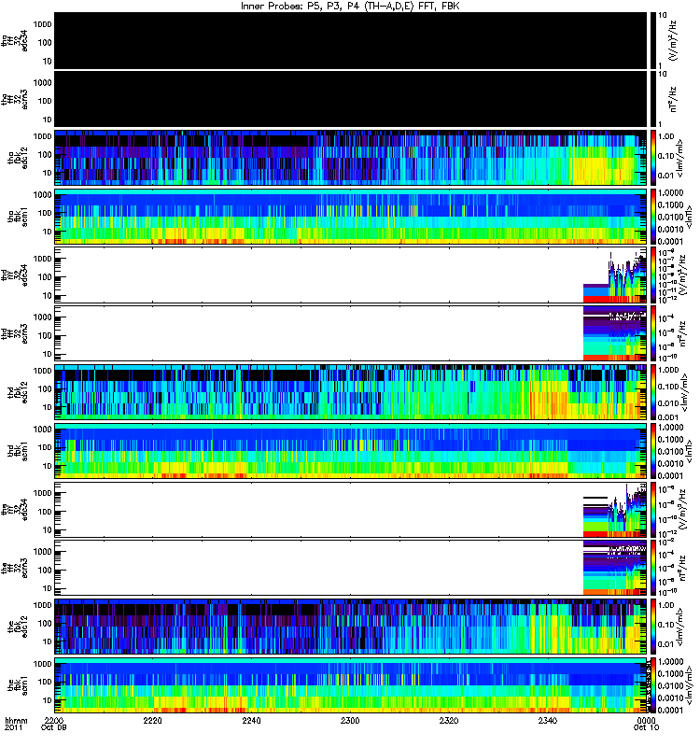Viewport: 700px width, 747px height.
Task: Select the 2320 time tick label
Action: [449, 720]
